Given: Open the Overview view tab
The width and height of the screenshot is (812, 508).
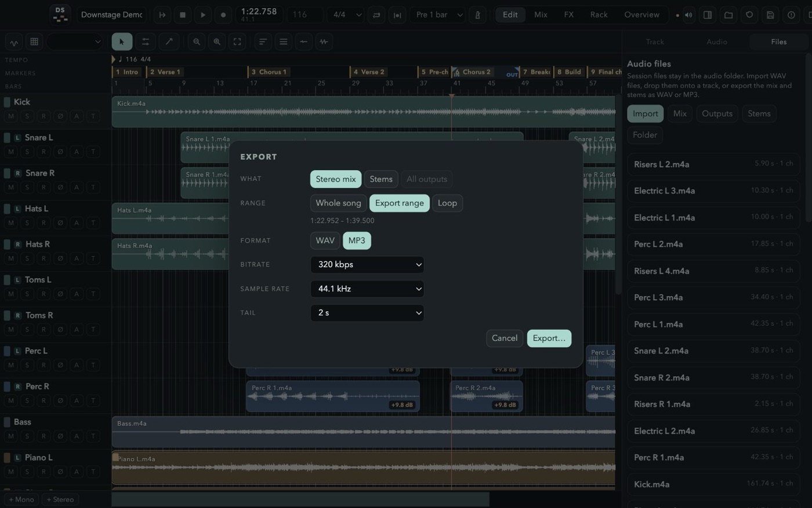Looking at the screenshot, I should [641, 15].
